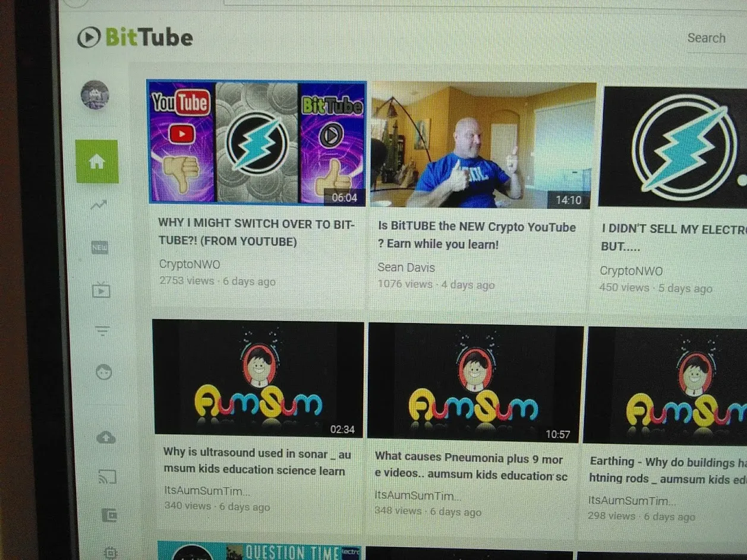Open title "I DIDN'T SELL MY ELECTRO... BUT....."
The height and width of the screenshot is (560, 747).
pyautogui.click(x=673, y=238)
